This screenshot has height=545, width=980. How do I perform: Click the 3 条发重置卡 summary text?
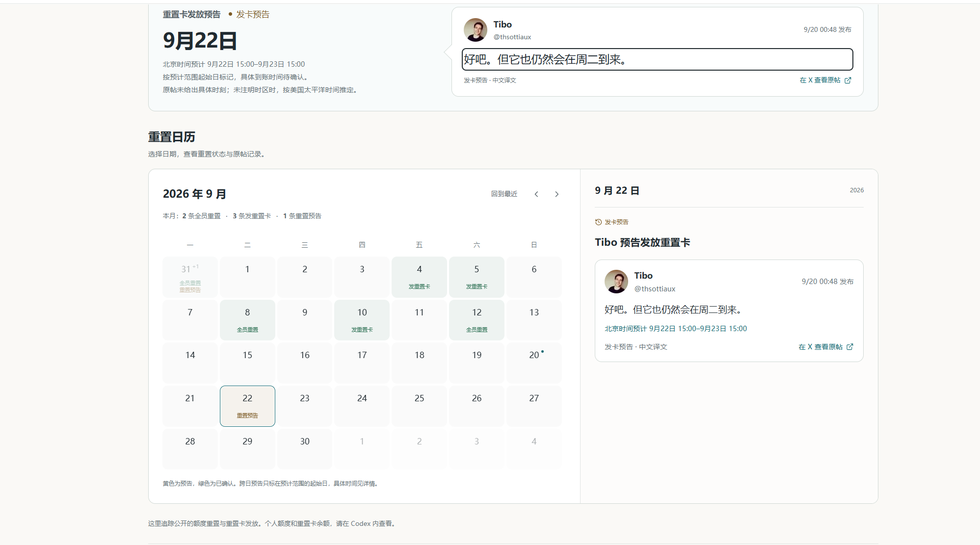(252, 216)
